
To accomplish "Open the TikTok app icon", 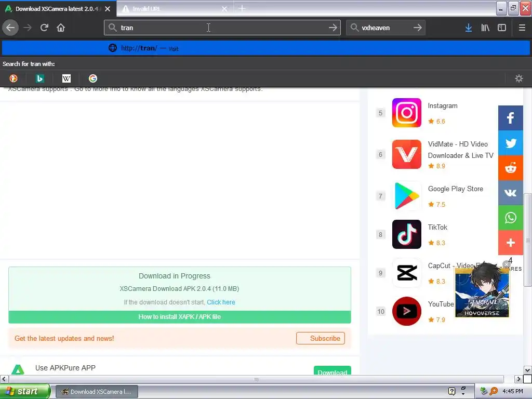I will (406, 234).
